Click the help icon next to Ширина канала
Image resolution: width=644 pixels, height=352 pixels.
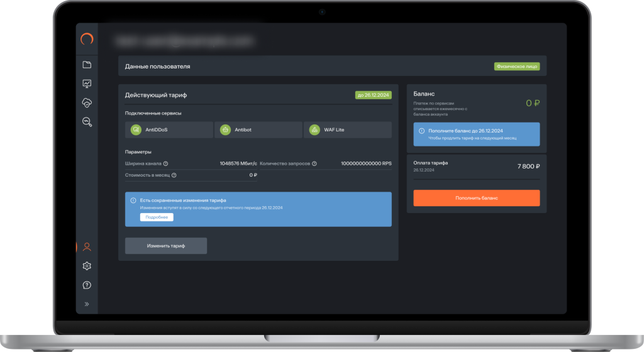click(165, 163)
